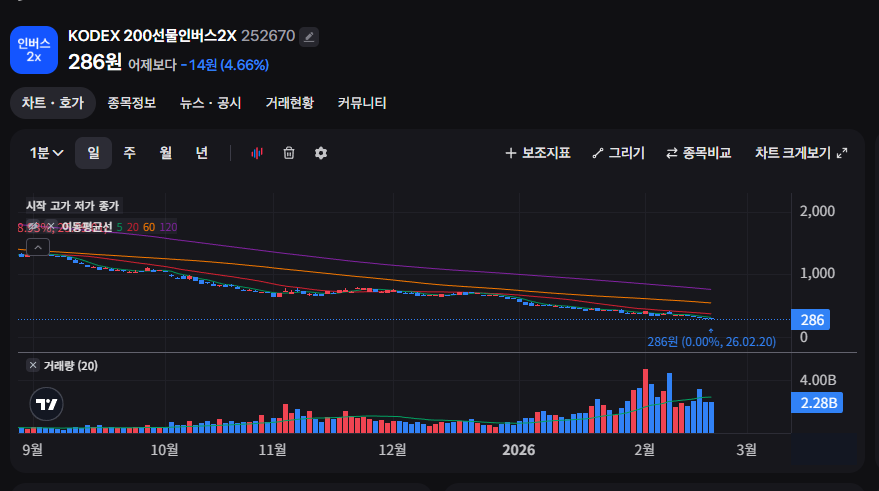Open the 종목정보 tab
This screenshot has width=879, height=491.
coord(132,103)
